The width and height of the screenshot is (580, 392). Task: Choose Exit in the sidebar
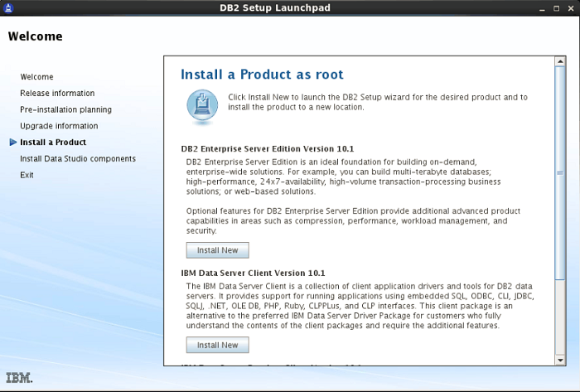click(27, 175)
